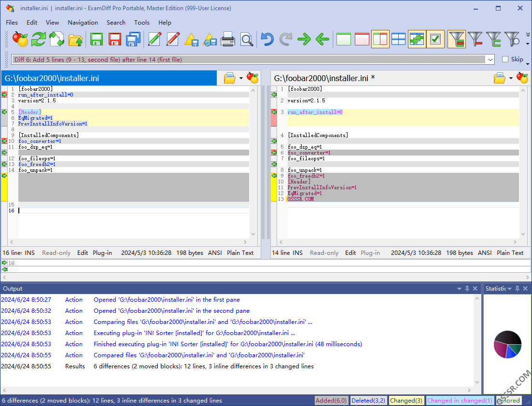Go to next difference green right arrow
The width and height of the screenshot is (532, 406).
304,40
